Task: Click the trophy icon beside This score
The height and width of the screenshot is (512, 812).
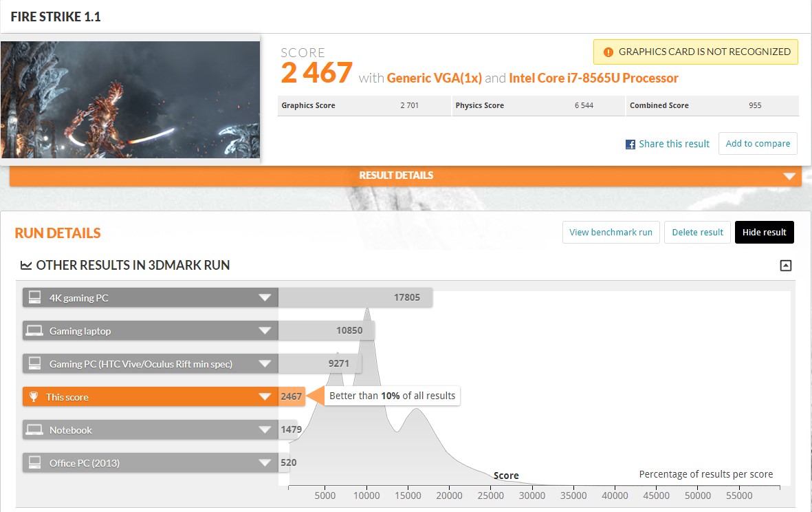Action: (x=34, y=397)
